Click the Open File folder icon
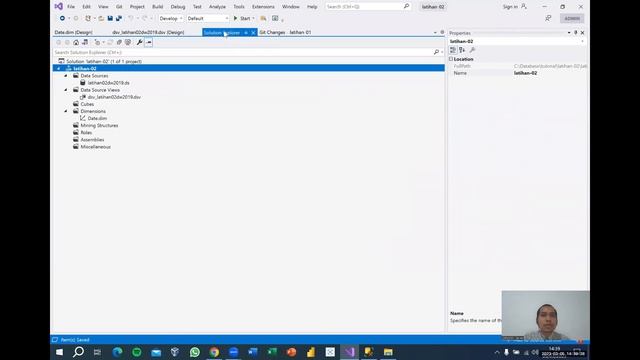This screenshot has height=360, width=640. coord(101,18)
